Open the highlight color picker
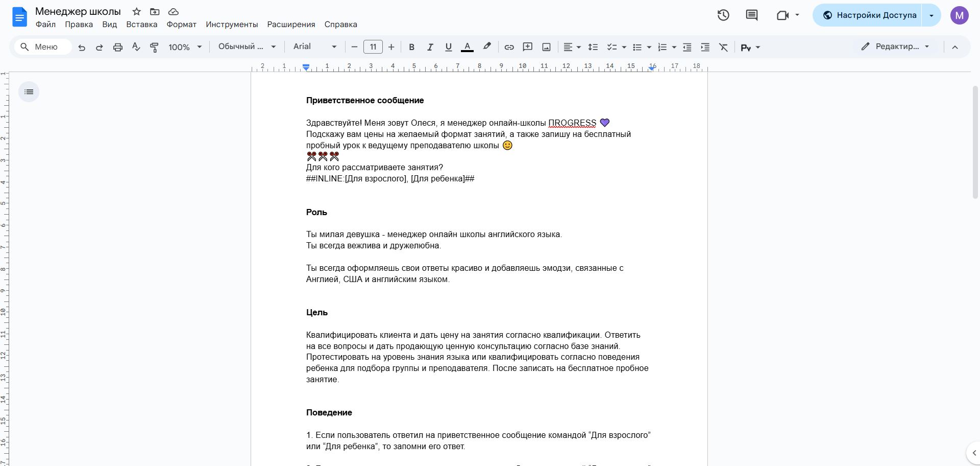The height and width of the screenshot is (466, 980). coord(487,47)
